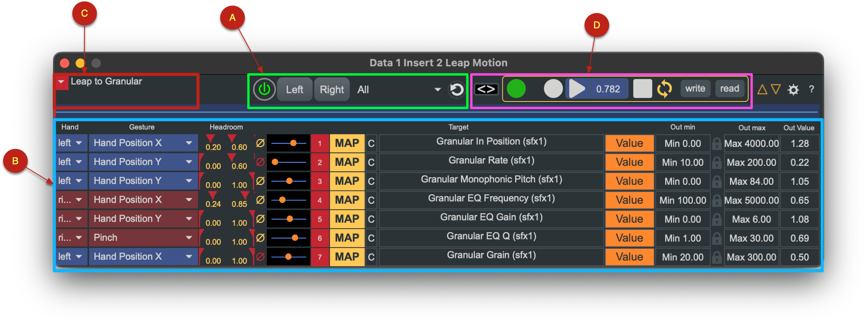Image resolution: width=868 pixels, height=326 pixels.
Task: Click the Min 100.00 field
Action: (683, 200)
